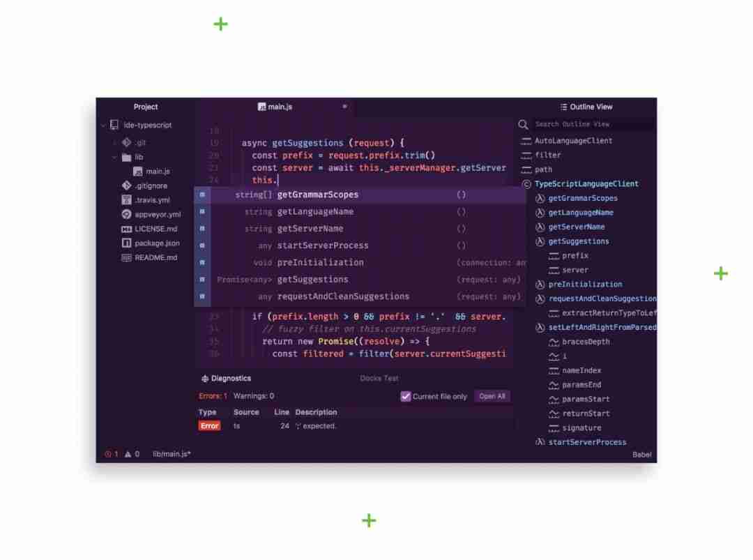Collapse the ide-typescript project root
This screenshot has width=753, height=560.
click(102, 125)
